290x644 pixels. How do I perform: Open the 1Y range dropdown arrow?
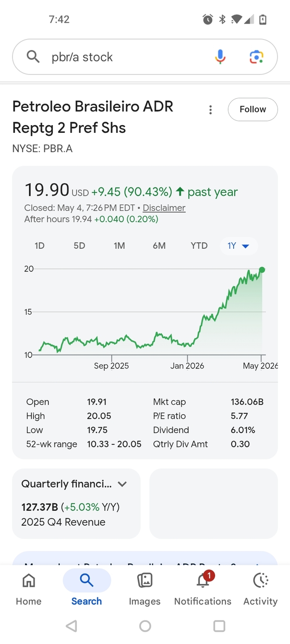(x=245, y=246)
